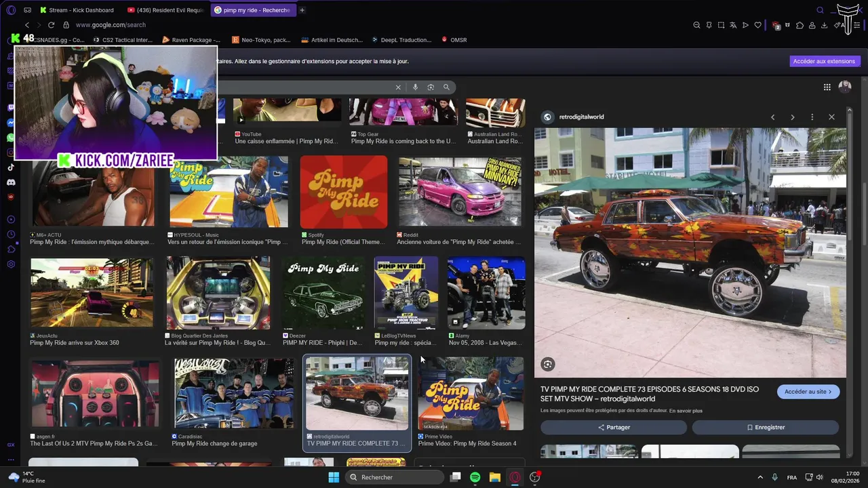
Task: Go back using the browser back arrow
Action: (27, 25)
